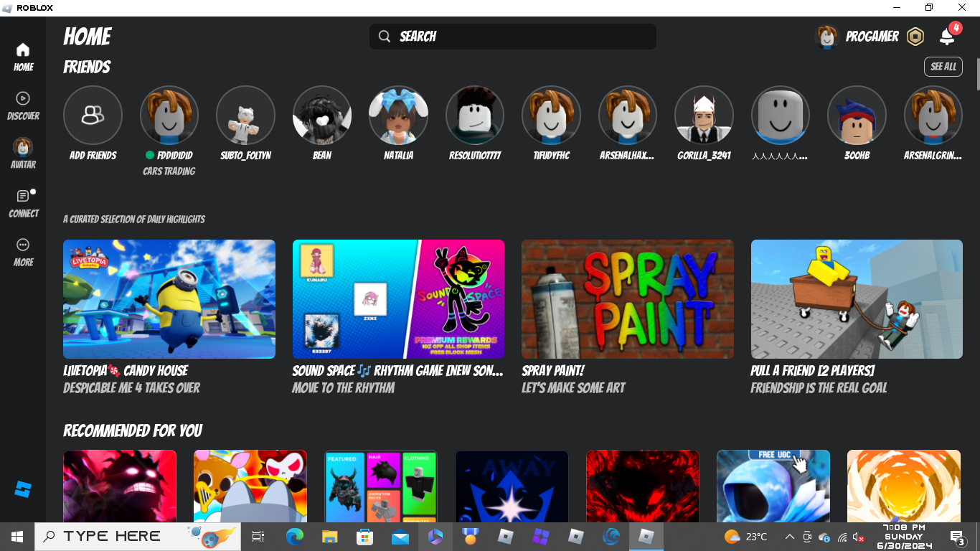Click the Add Friends circle
Viewport: 980px width, 551px height.
click(x=93, y=116)
